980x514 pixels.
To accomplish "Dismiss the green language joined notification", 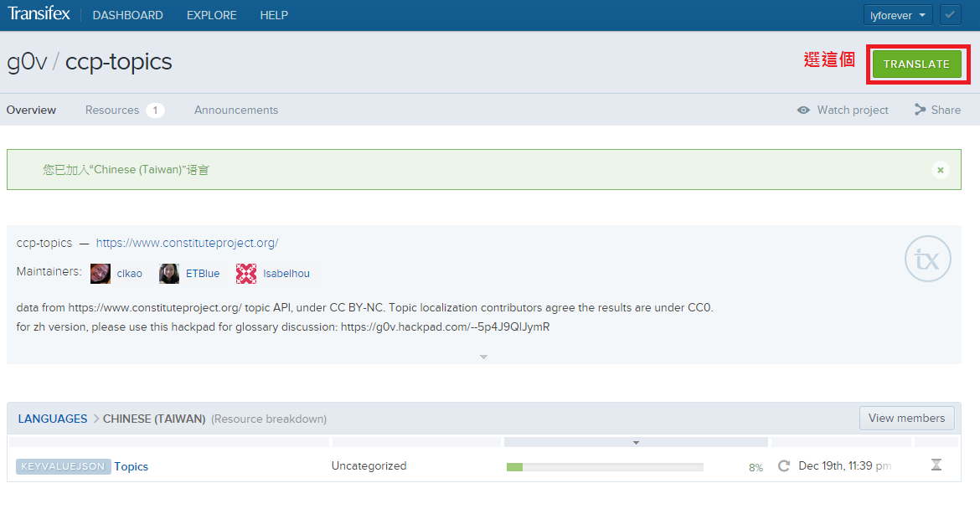I will tap(940, 170).
